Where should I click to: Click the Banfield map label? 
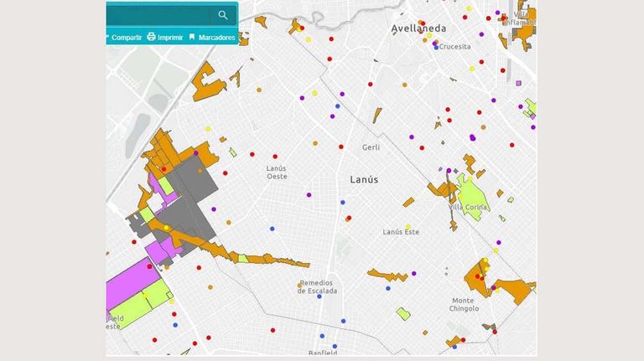[x=323, y=353]
